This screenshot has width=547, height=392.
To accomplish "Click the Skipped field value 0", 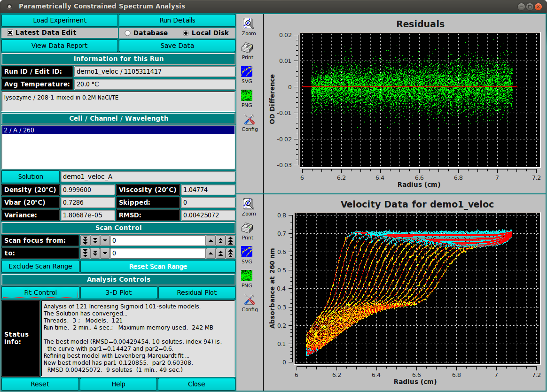I will (208, 202).
